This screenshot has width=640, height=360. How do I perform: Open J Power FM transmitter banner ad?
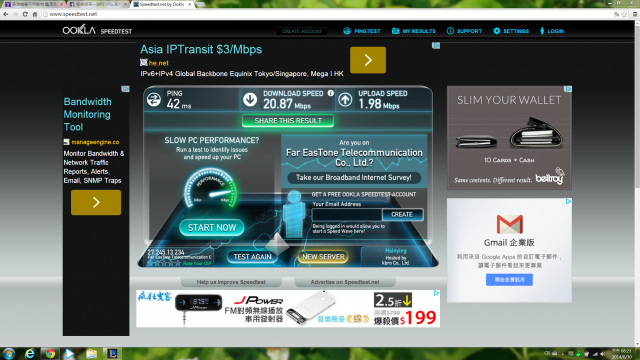pos(288,309)
